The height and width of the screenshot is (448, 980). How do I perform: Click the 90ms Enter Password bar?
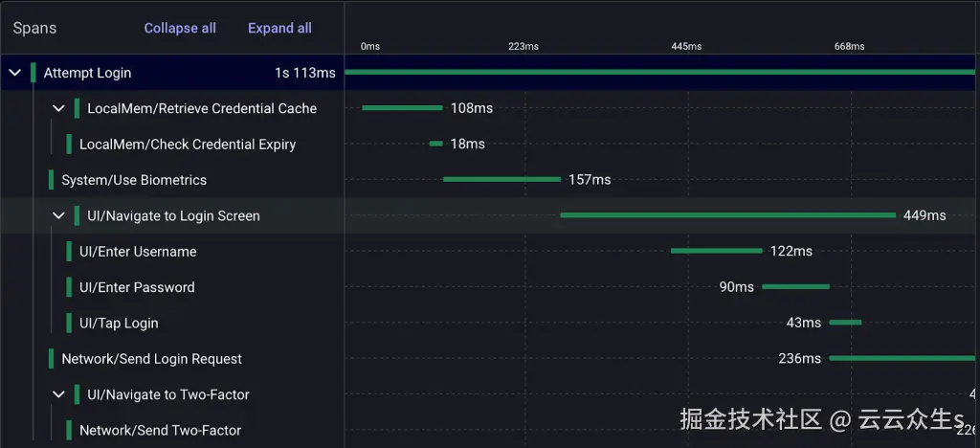click(x=795, y=286)
